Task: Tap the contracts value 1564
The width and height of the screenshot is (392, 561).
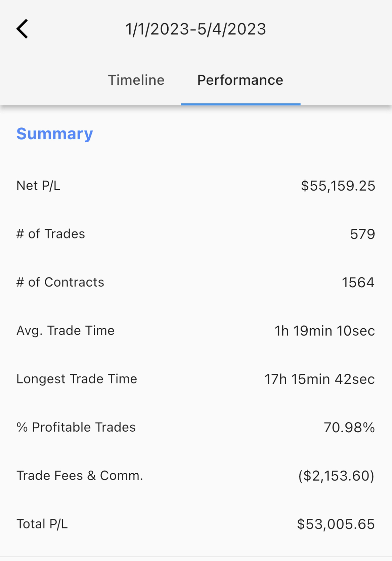Action: (358, 283)
